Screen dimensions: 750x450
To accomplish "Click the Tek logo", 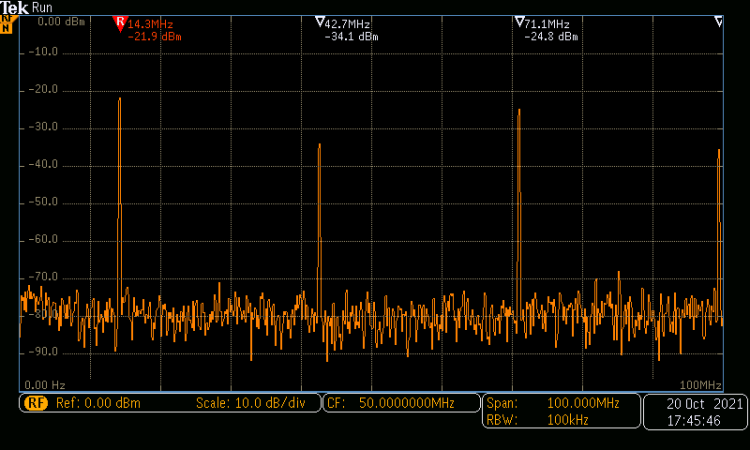I will point(14,7).
